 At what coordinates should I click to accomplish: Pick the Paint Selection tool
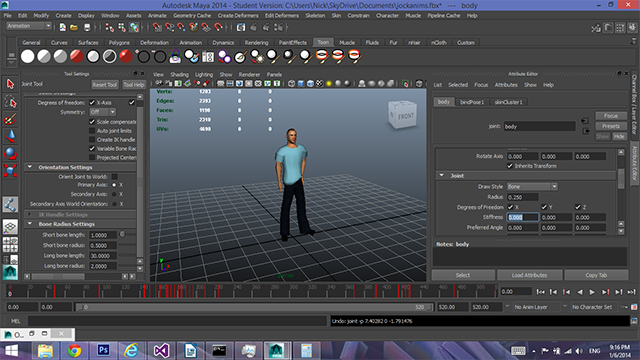click(10, 119)
